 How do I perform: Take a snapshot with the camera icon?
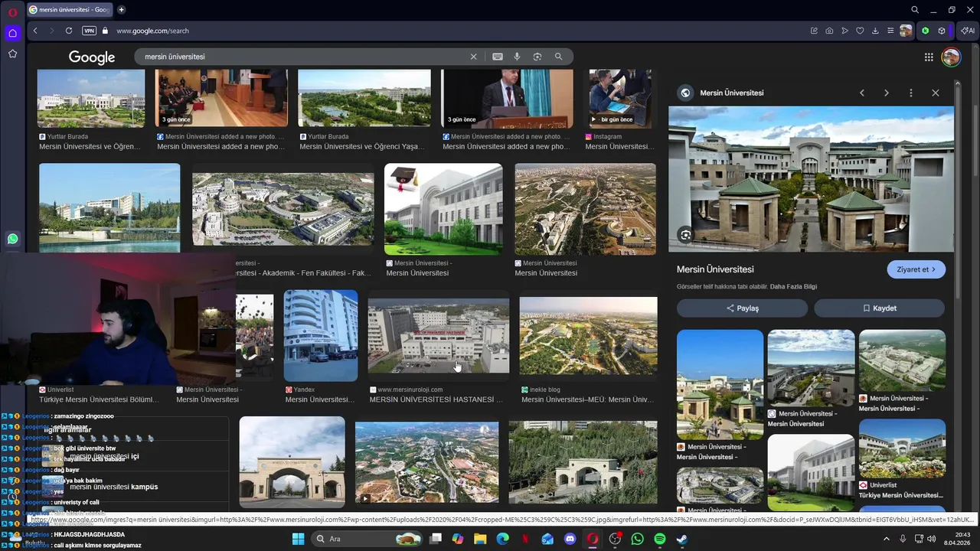pyautogui.click(x=829, y=31)
